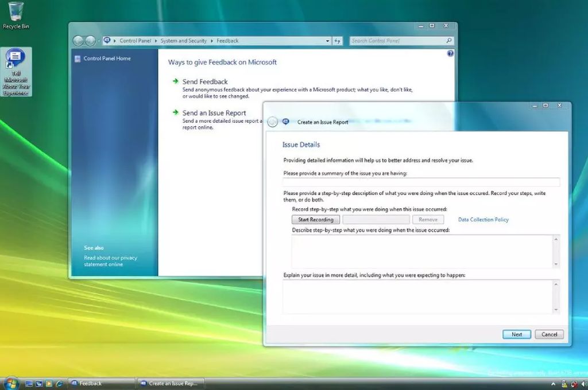The height and width of the screenshot is (390, 588).
Task: Click the Send Feedback link
Action: pyautogui.click(x=205, y=81)
